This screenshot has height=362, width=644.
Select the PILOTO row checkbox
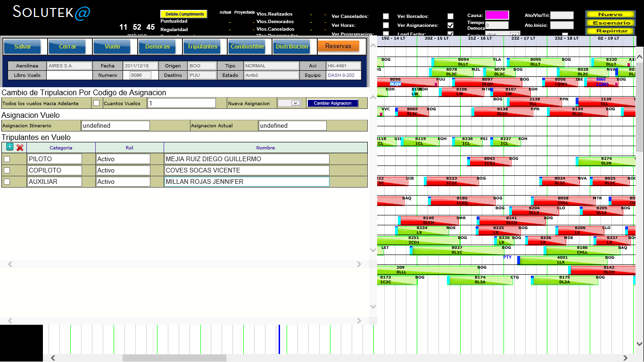click(7, 159)
